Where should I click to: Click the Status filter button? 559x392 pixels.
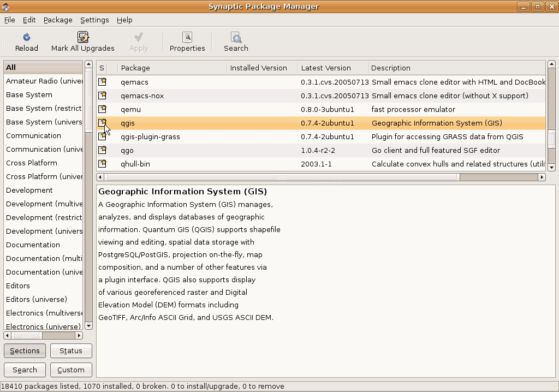point(71,351)
